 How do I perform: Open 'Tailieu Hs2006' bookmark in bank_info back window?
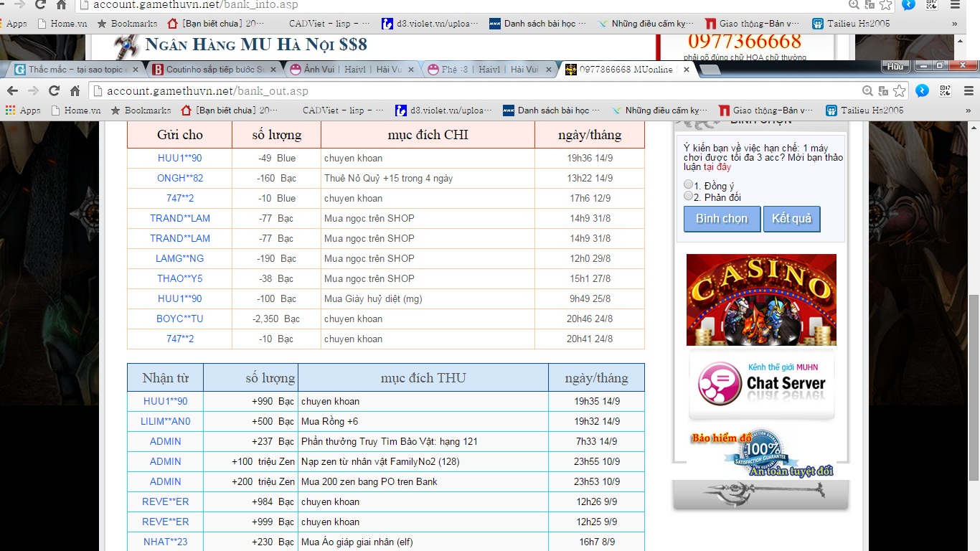(851, 24)
